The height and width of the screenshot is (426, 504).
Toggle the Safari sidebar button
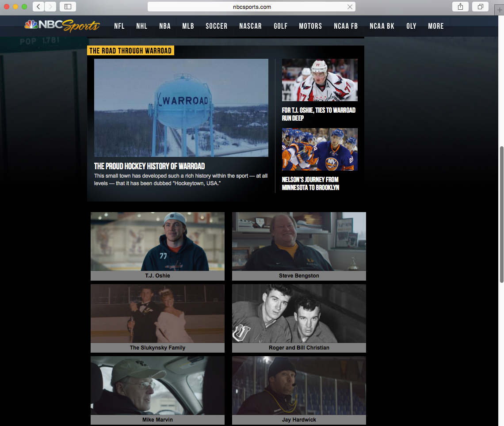tap(68, 7)
